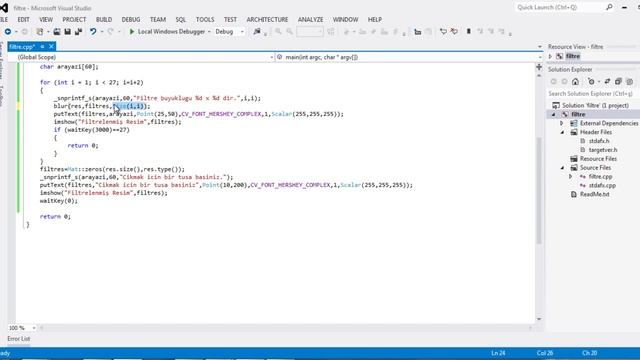Select Solution 'filtre' (1 project) node
This screenshot has width=640, height=360.
[595, 105]
